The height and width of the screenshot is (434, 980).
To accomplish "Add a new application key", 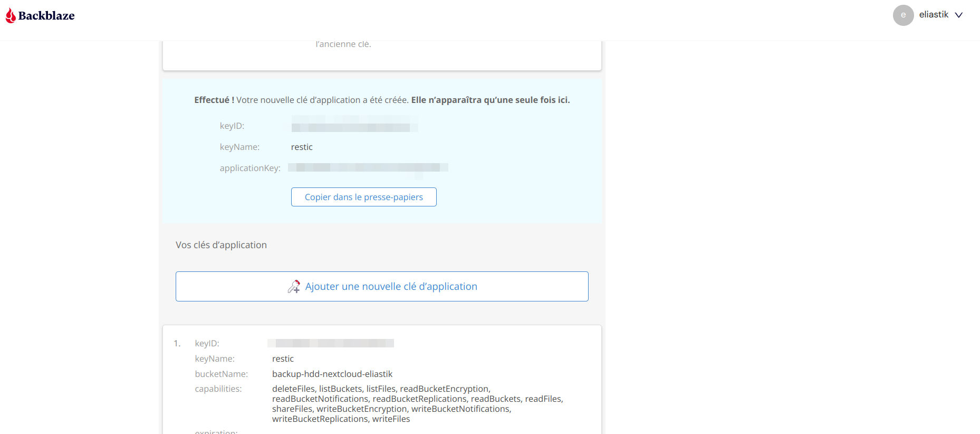I will click(382, 286).
